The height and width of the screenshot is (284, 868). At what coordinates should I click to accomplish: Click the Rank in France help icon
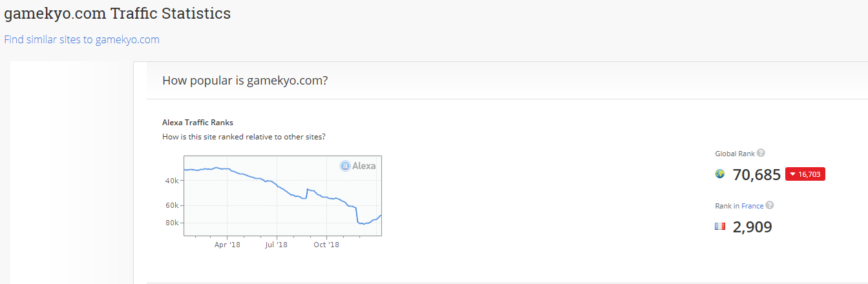(x=769, y=206)
